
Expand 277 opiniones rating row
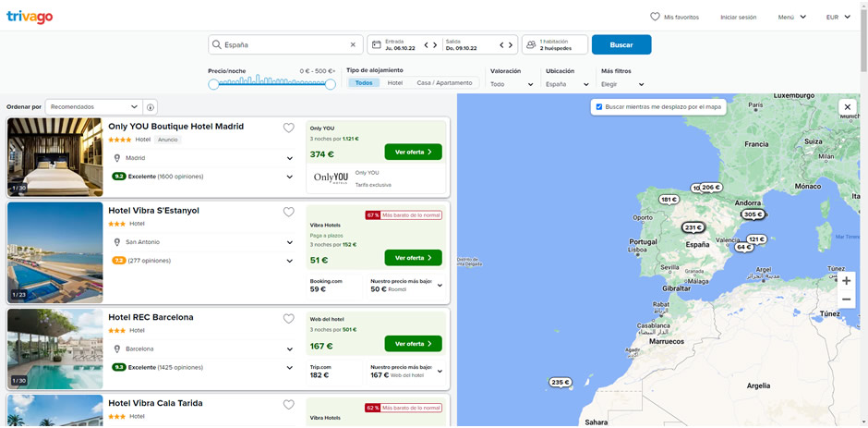[290, 261]
